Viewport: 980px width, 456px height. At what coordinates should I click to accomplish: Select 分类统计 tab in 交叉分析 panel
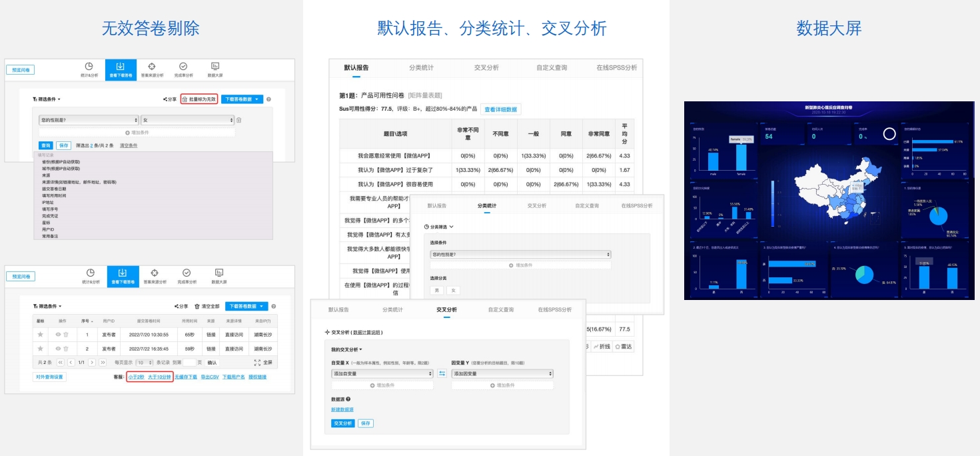(392, 310)
